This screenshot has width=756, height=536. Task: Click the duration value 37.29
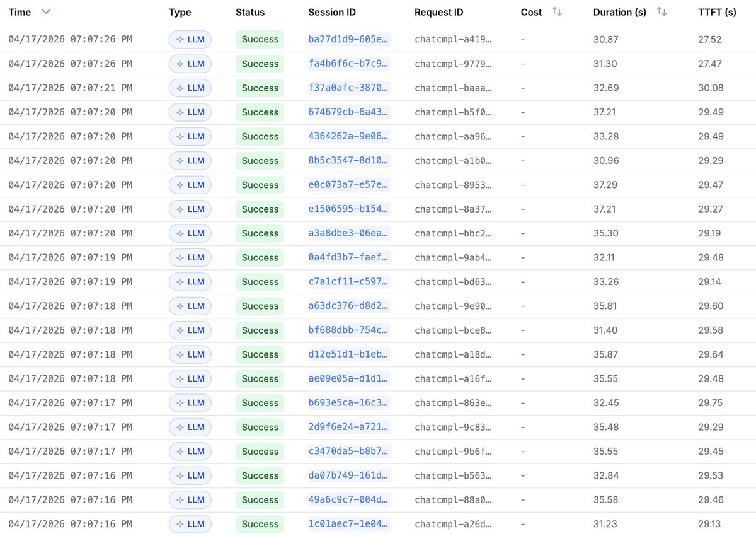605,185
